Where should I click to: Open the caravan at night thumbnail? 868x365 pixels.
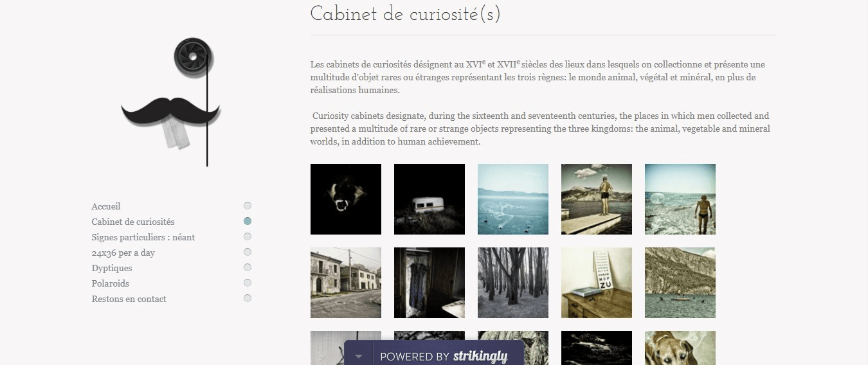(x=429, y=199)
